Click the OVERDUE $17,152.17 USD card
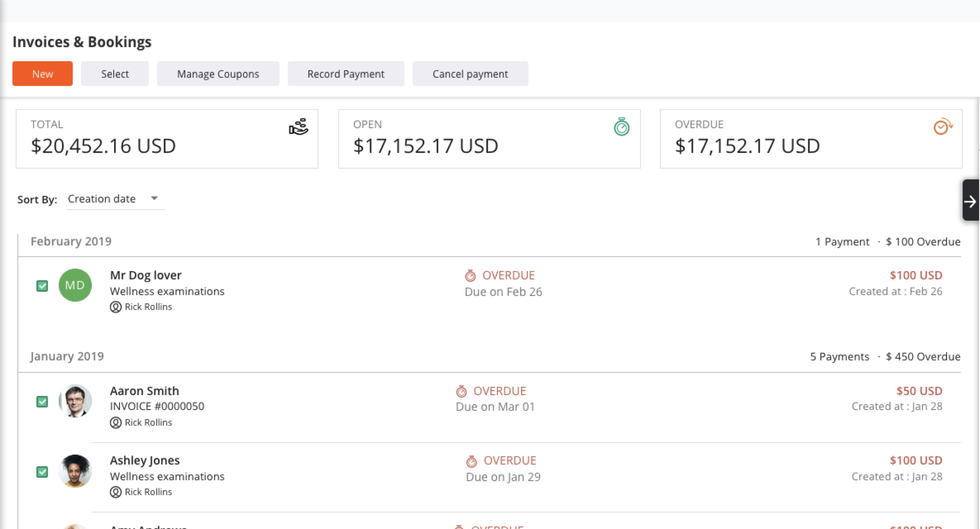980x529 pixels. 811,139
